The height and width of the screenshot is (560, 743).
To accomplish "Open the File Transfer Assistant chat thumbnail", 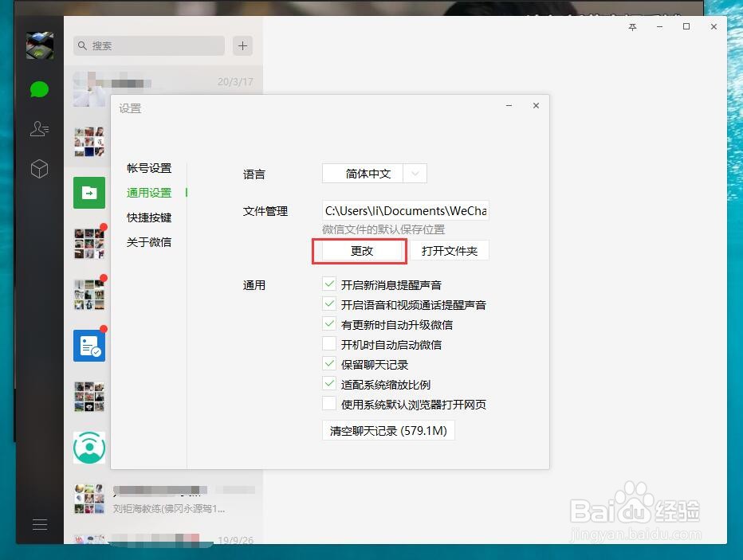I will [89, 192].
